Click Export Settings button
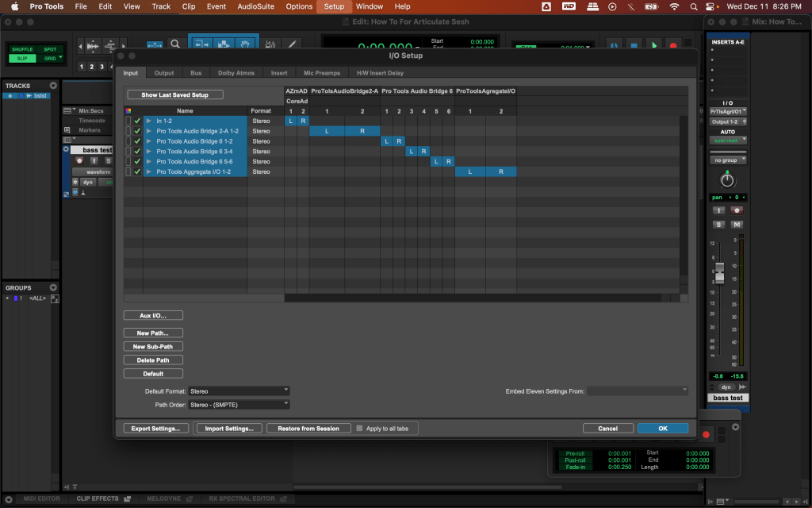Screen dimensions: 812x508 (155, 428)
